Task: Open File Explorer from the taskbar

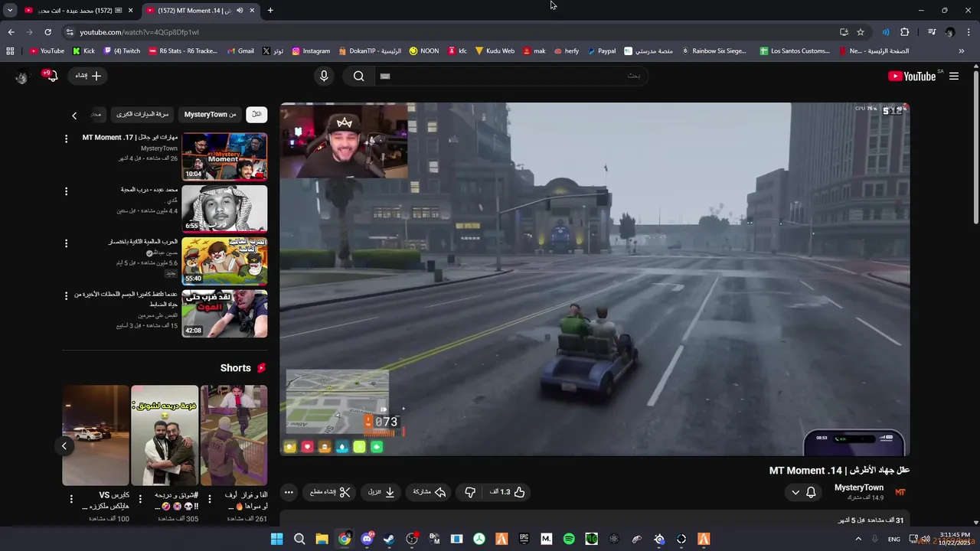Action: tap(322, 539)
